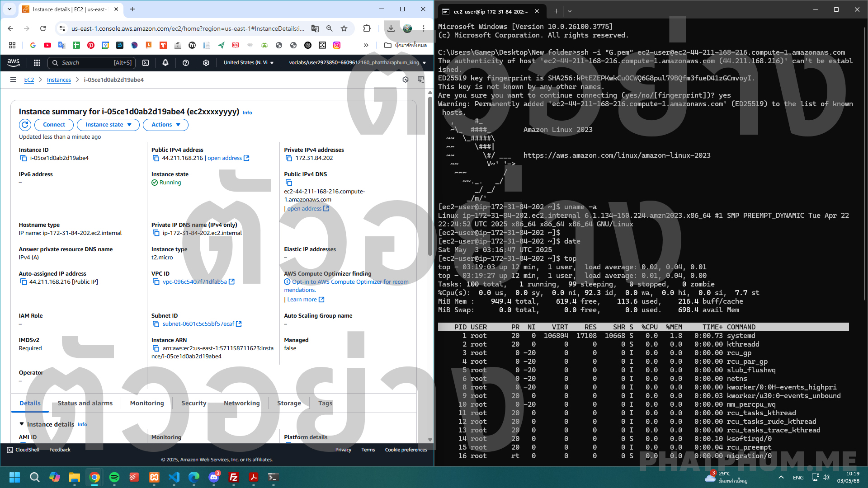Viewport: 868px width, 488px height.
Task: Copy the Private IPv4 address
Action: coord(288,158)
